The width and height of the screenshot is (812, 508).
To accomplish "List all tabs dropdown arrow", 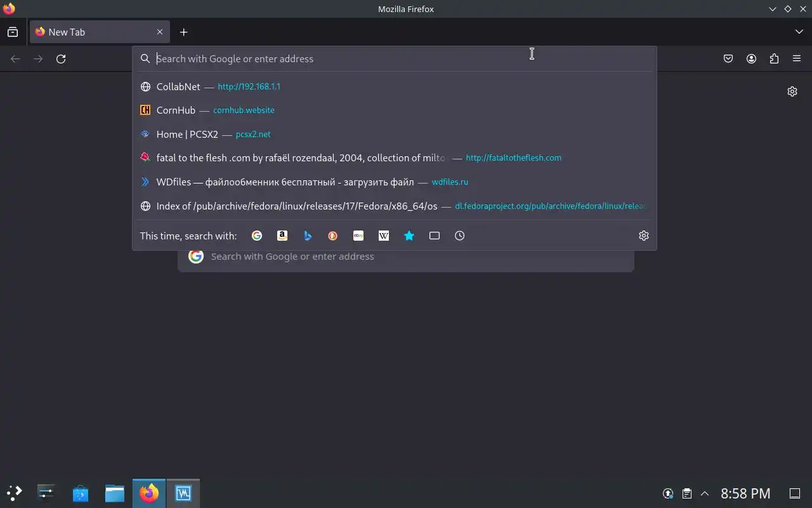I will 799,32.
